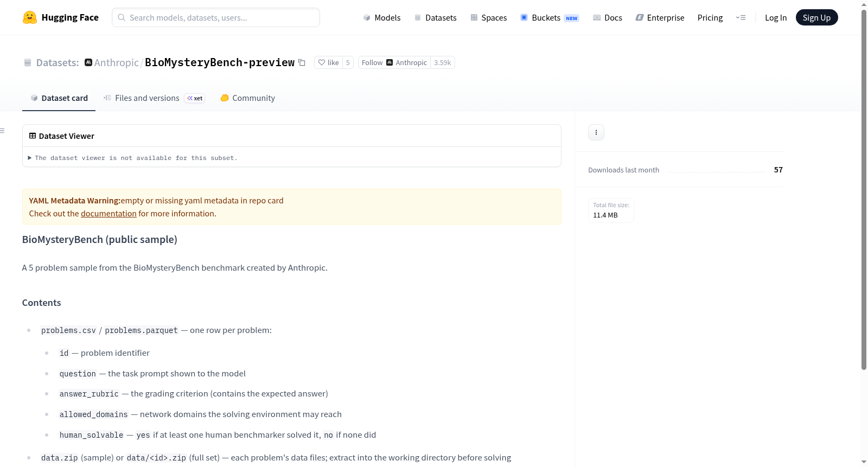Open the Community tab

(247, 98)
